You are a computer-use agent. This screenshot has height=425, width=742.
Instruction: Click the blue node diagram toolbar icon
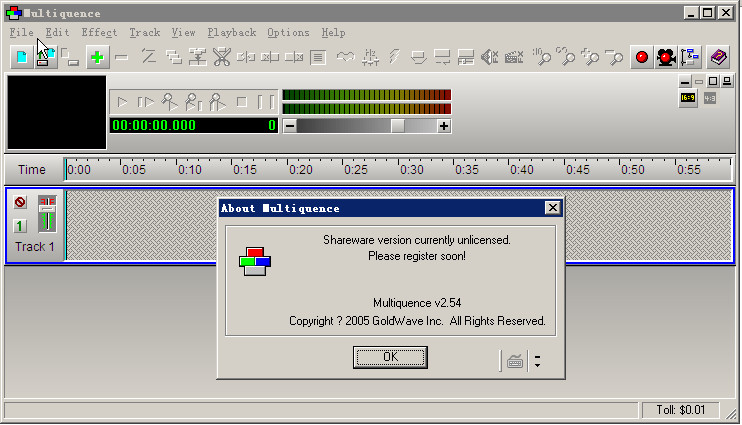pos(690,57)
